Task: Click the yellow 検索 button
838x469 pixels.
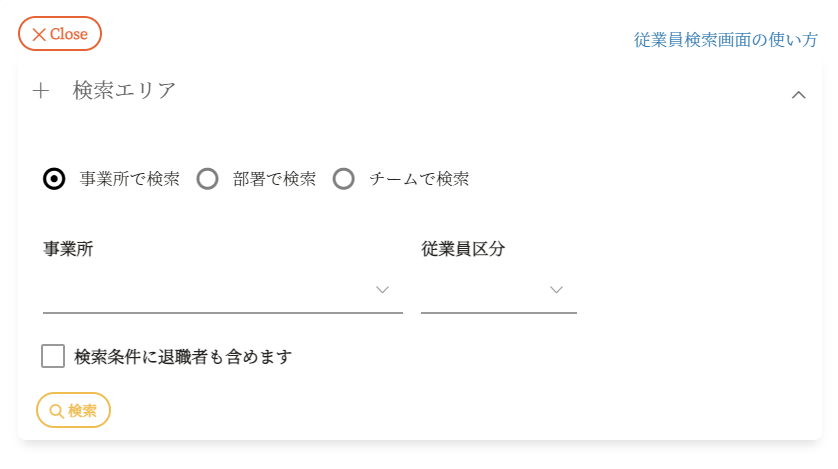Action: tap(73, 410)
